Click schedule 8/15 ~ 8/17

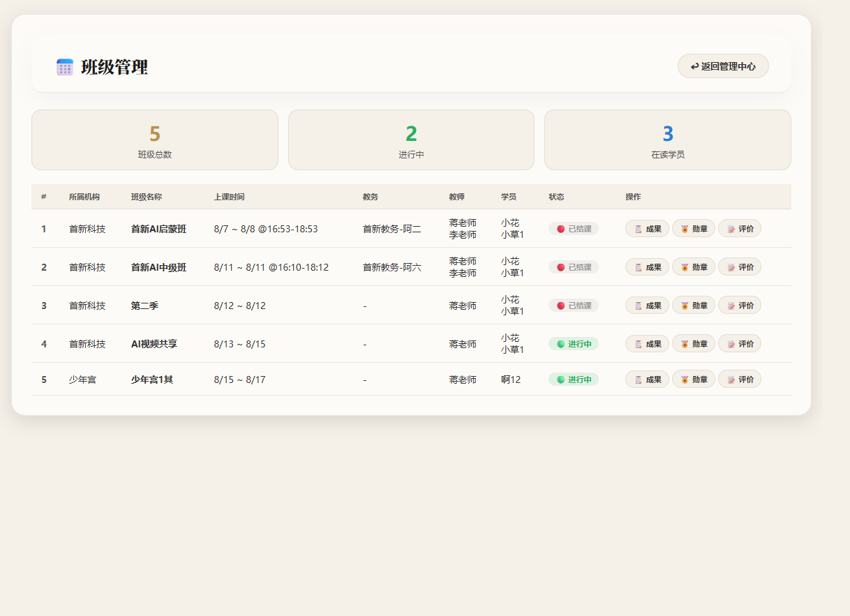239,380
